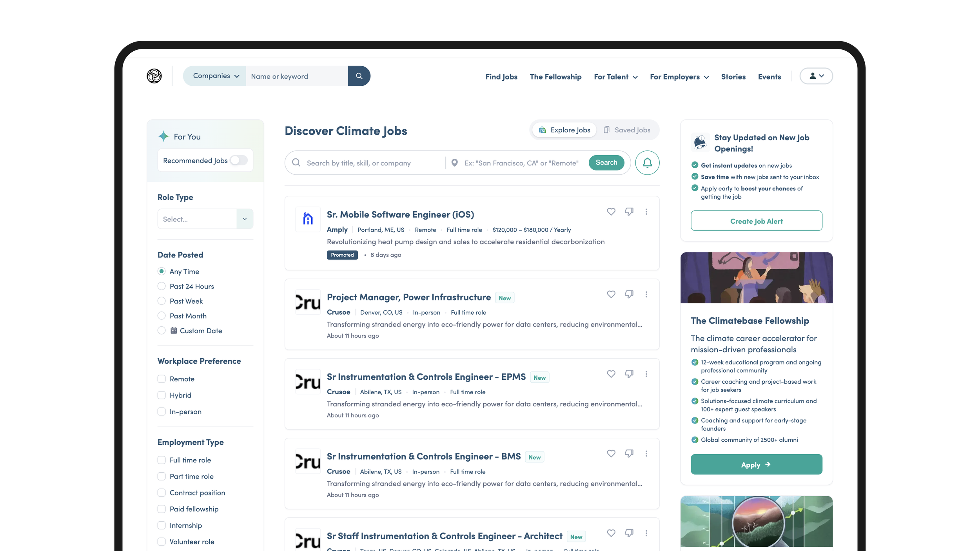The width and height of the screenshot is (980, 551).
Task: Open three-dot menu for Project Manager job
Action: pyautogui.click(x=646, y=294)
